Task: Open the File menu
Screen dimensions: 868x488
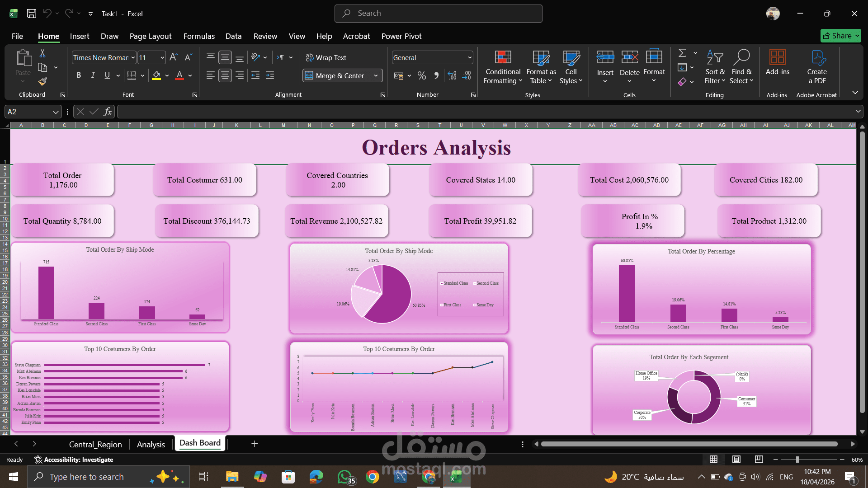Action: tap(17, 36)
